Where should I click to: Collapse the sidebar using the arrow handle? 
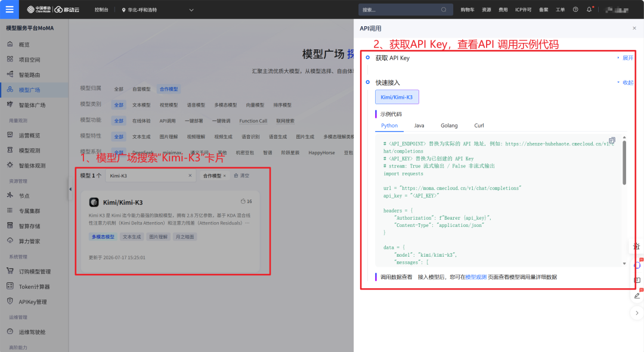click(x=70, y=189)
